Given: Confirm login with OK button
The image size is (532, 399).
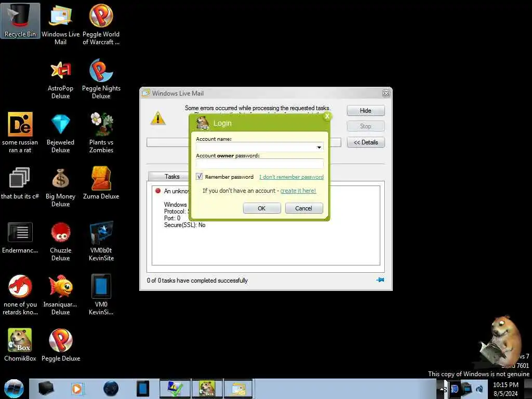Looking at the screenshot, I should [262, 208].
